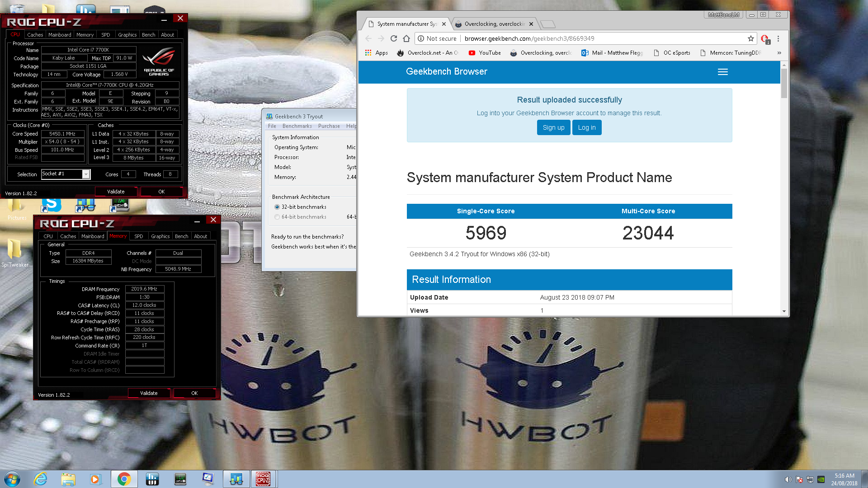Open the memory monitor app in taskbar
868x488 pixels.
pyautogui.click(x=180, y=479)
